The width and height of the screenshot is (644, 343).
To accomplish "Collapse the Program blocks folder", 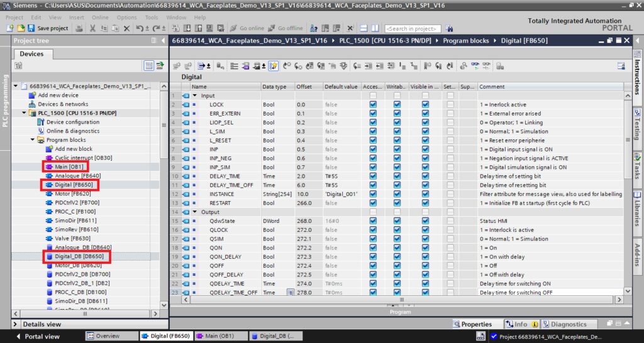I will (x=33, y=140).
